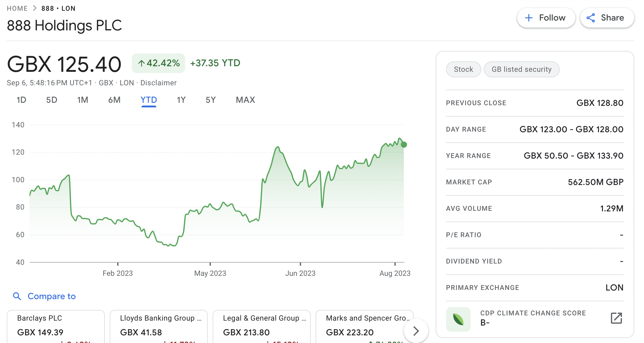This screenshot has height=343, width=644.
Task: Select the YTD time range tab
Action: pyautogui.click(x=149, y=100)
